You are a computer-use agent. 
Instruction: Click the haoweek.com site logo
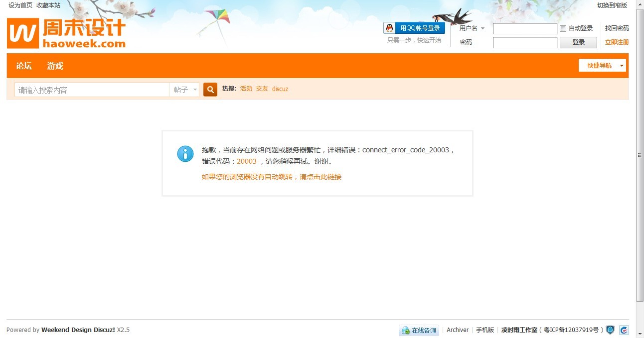[x=66, y=33]
